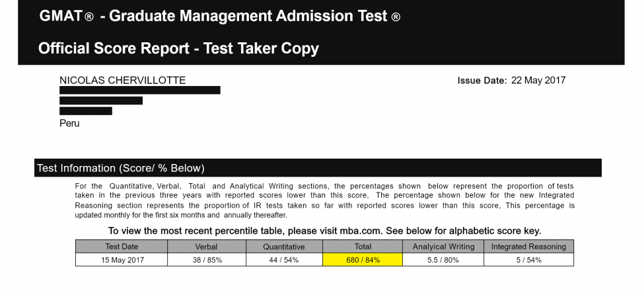Open the mba.com percentile table reference

click(324, 231)
